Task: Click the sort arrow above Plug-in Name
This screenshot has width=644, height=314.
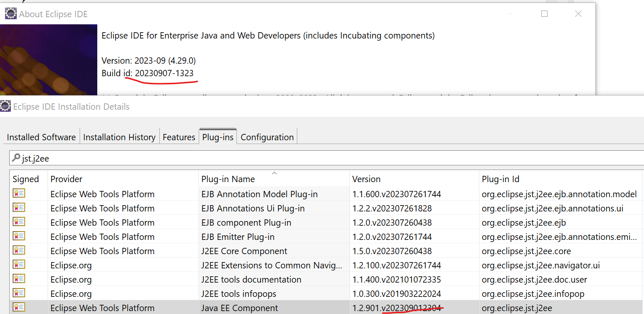Action: (x=274, y=172)
